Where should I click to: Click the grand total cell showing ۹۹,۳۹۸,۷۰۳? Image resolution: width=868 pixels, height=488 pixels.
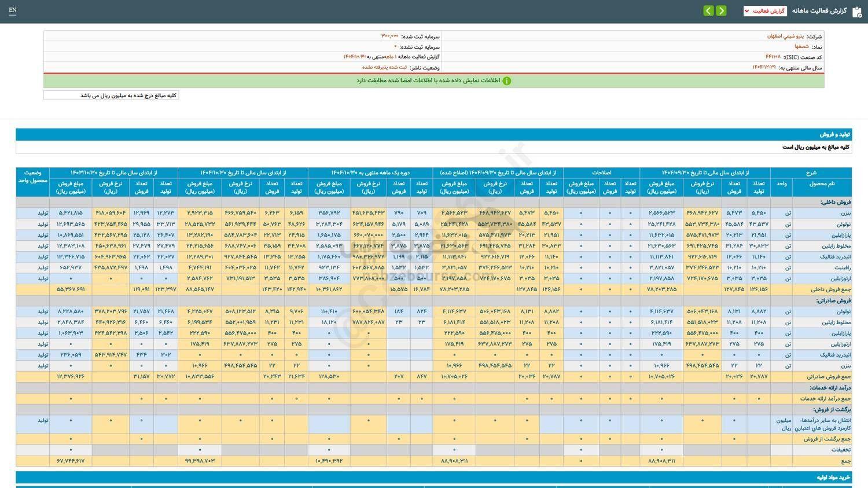click(200, 461)
